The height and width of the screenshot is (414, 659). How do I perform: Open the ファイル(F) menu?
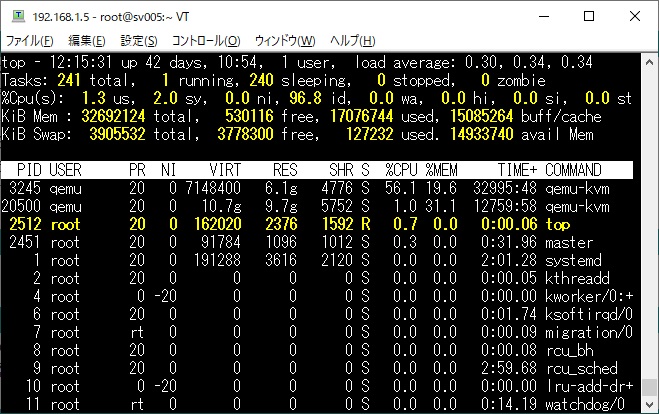[x=29, y=41]
